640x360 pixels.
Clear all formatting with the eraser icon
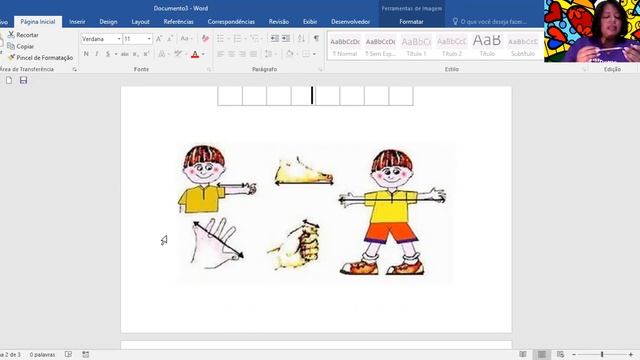(x=205, y=39)
